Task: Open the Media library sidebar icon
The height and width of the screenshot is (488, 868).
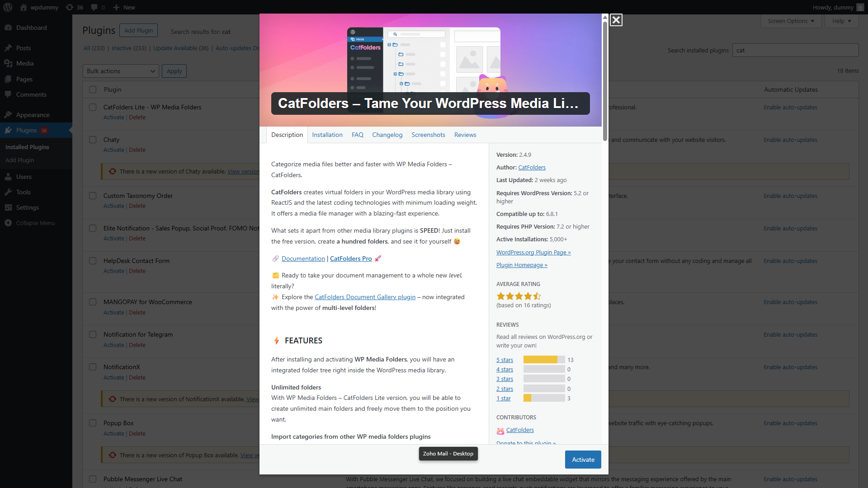Action: (8, 63)
